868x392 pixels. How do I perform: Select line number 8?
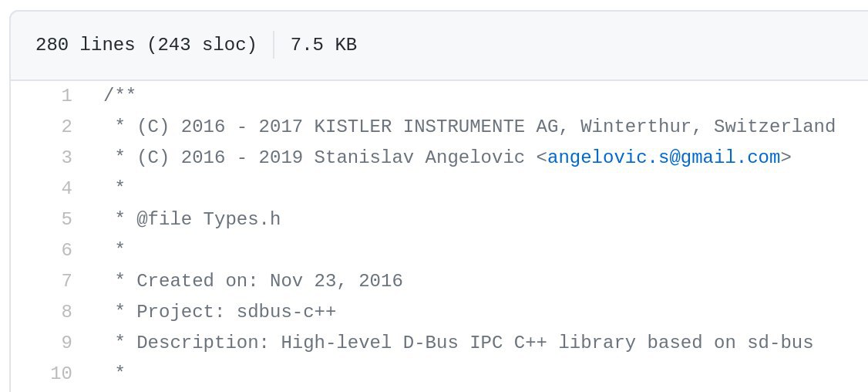[66, 312]
